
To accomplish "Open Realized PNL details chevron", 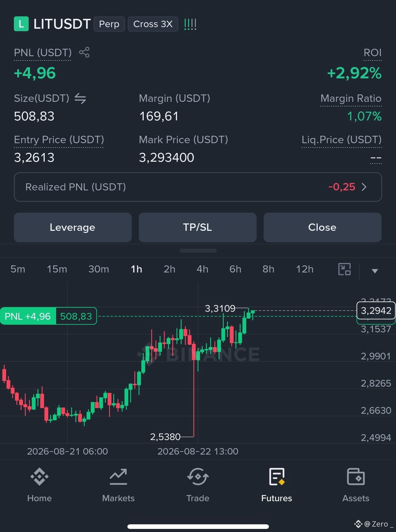I will coord(364,187).
